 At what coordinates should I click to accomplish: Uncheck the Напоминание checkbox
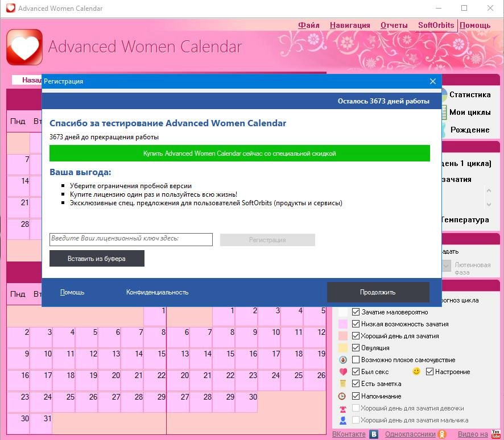(x=356, y=396)
